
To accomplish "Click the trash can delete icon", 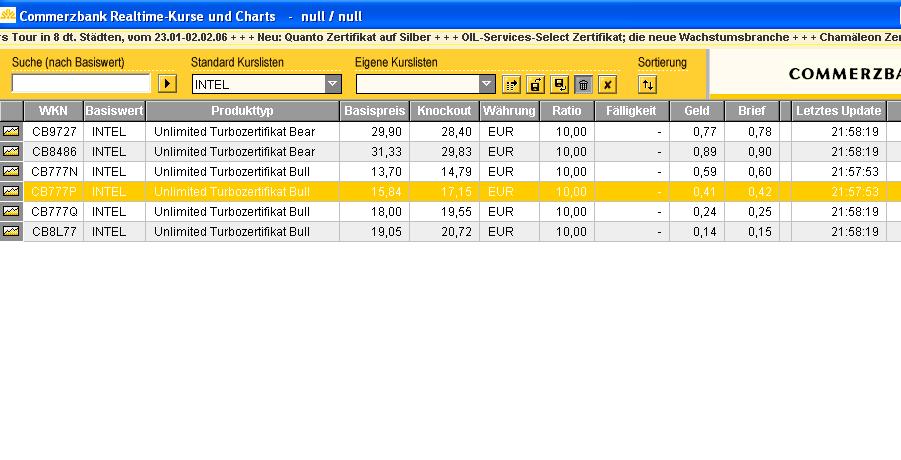I will [x=583, y=85].
